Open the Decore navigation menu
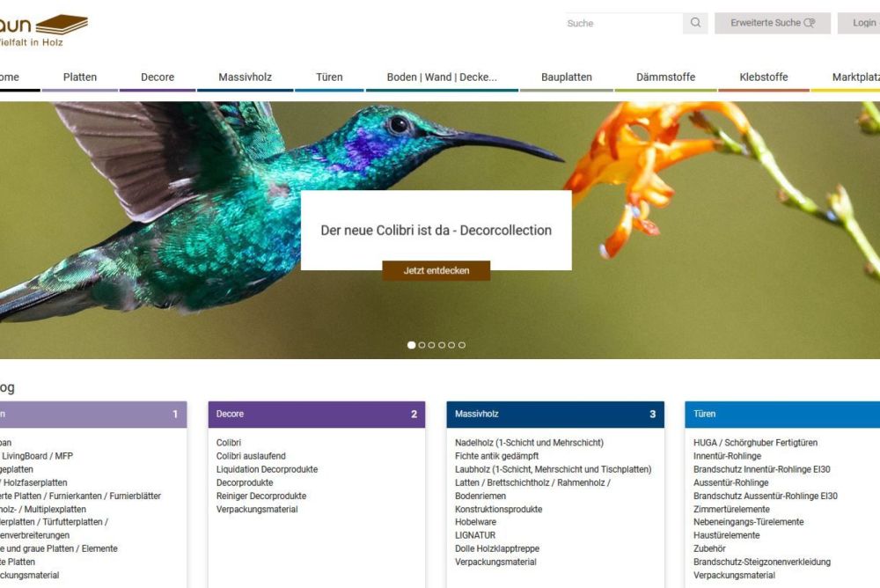The image size is (880, 588). click(158, 77)
